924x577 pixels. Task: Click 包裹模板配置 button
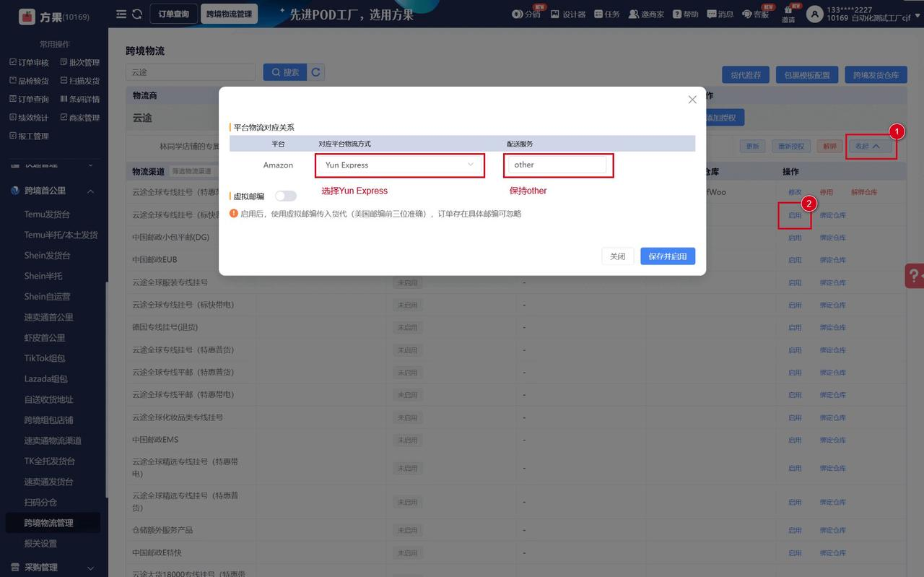pos(808,75)
